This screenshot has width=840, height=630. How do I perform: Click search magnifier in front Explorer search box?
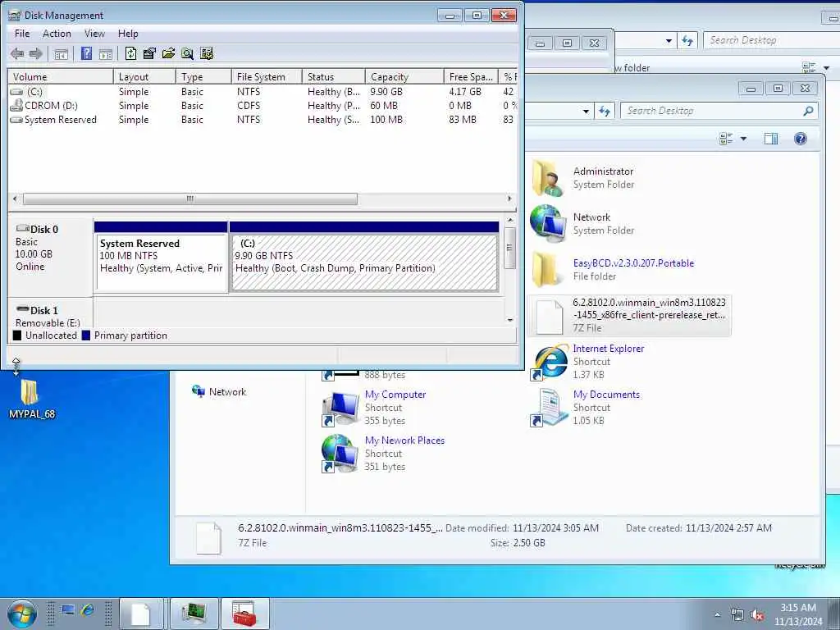[x=808, y=111]
